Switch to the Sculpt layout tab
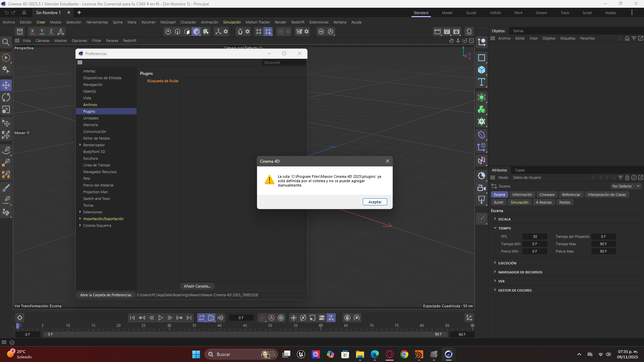Screen dimensions: 644x362 tap(471, 13)
